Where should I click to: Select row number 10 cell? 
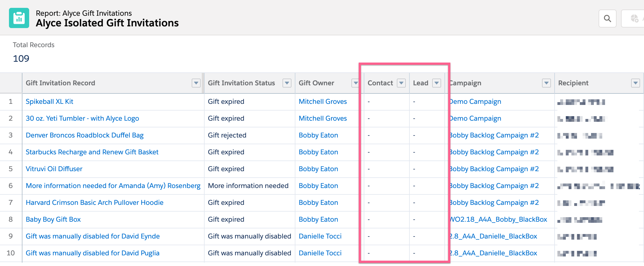(11, 253)
